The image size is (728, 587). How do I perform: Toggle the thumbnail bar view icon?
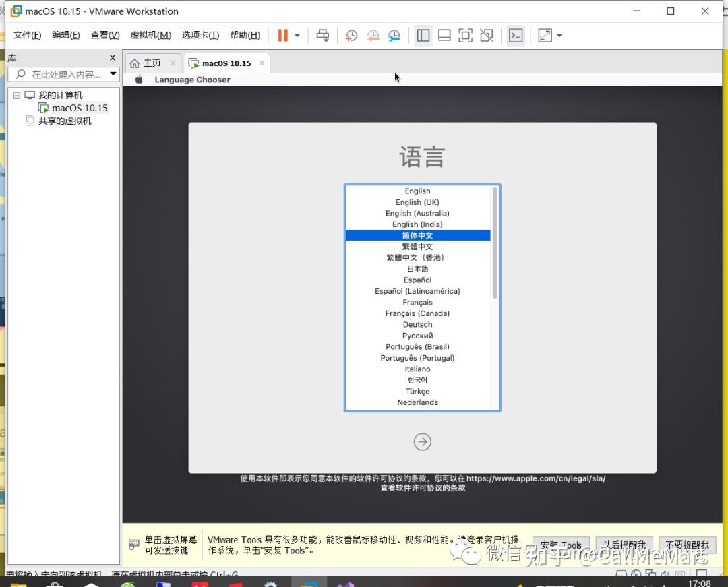coord(444,35)
